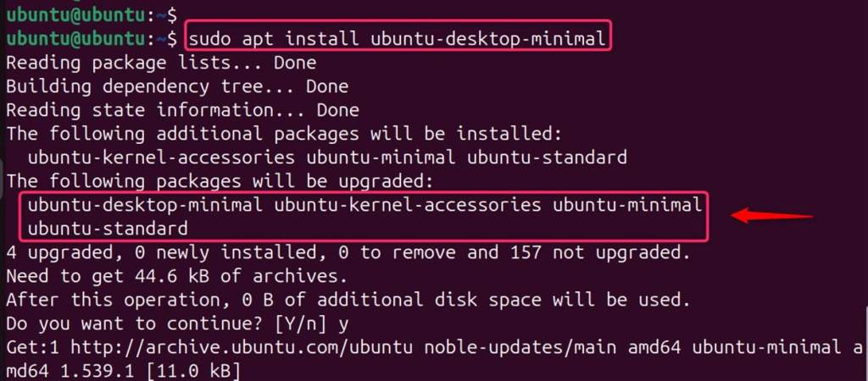Click the "Reading state information... Done" line
The width and height of the screenshot is (868, 381).
pyautogui.click(x=183, y=111)
